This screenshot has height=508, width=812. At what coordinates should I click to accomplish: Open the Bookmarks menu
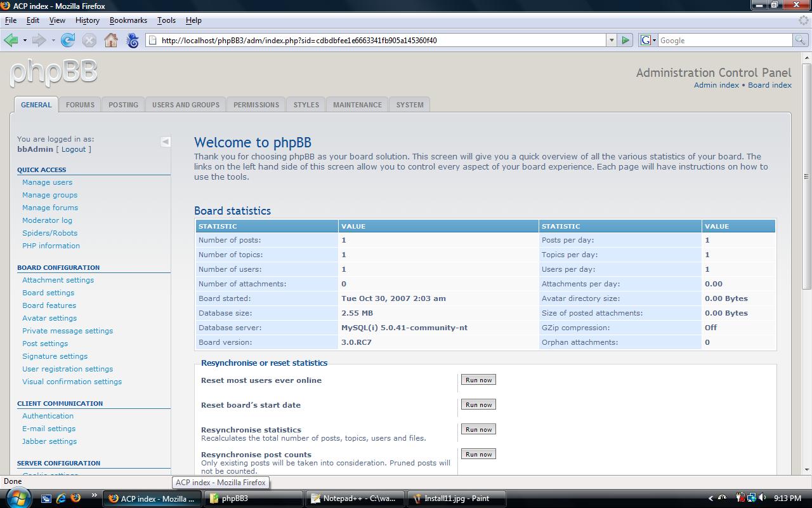[x=128, y=20]
